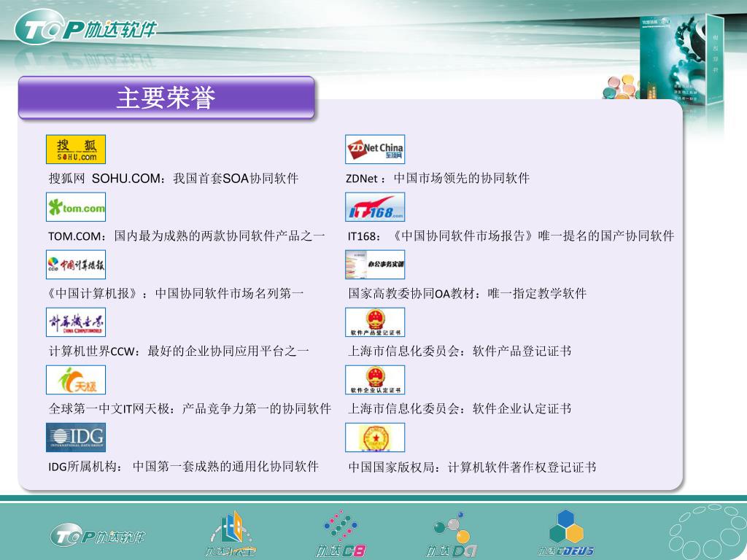This screenshot has height=560, width=747.
Task: Click the TOP 协达软件 logo in footer
Action: [98, 536]
